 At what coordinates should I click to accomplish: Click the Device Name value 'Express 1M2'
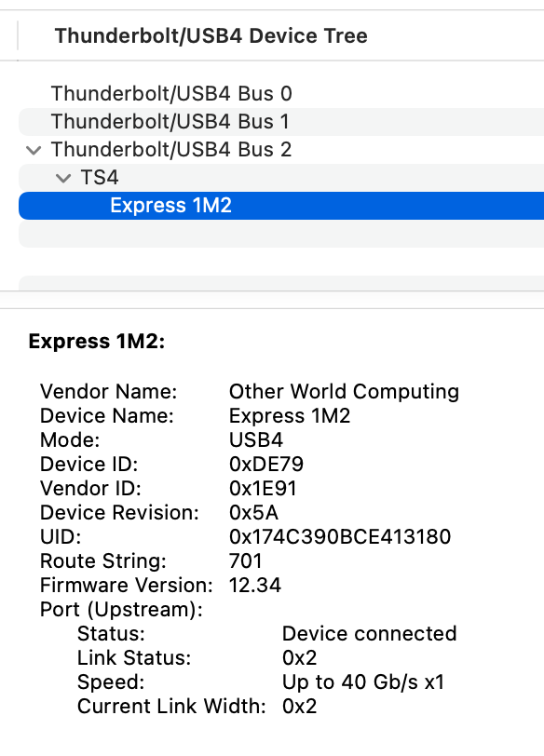(x=290, y=415)
